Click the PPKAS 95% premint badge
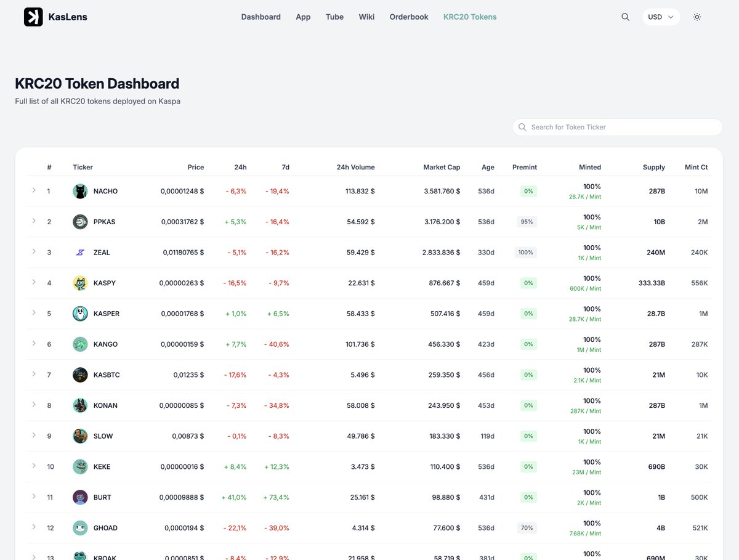Image resolution: width=739 pixels, height=560 pixels. pos(527,222)
